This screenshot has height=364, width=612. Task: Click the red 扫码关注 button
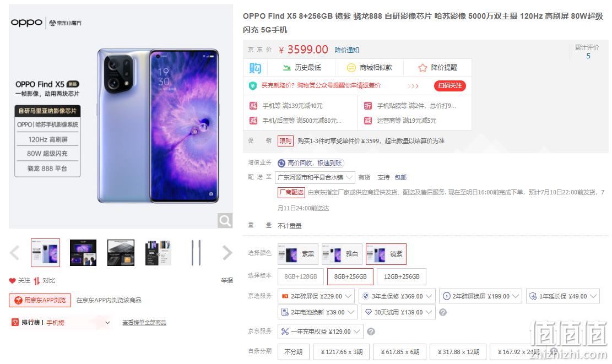pyautogui.click(x=449, y=85)
